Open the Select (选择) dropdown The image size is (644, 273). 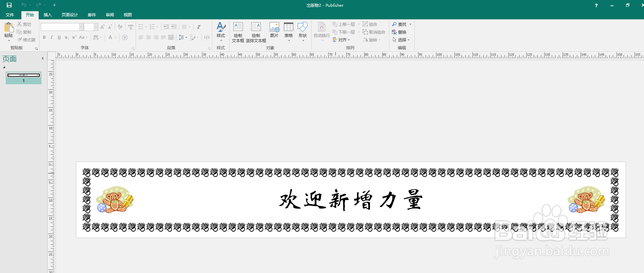(x=401, y=40)
